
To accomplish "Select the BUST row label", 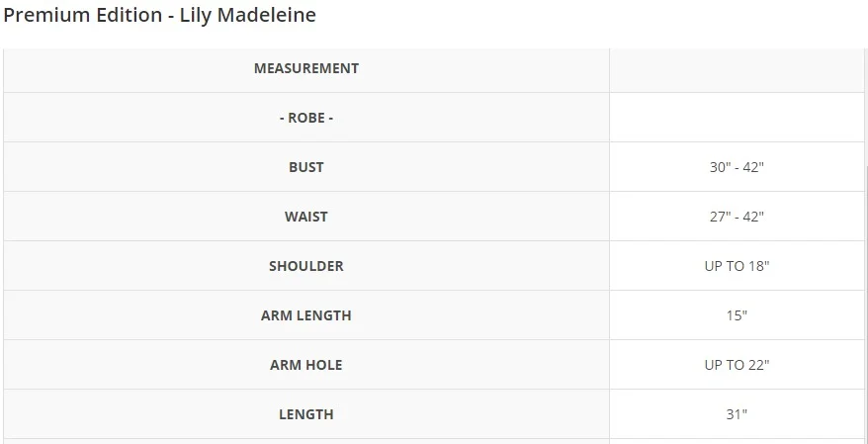I will [306, 167].
